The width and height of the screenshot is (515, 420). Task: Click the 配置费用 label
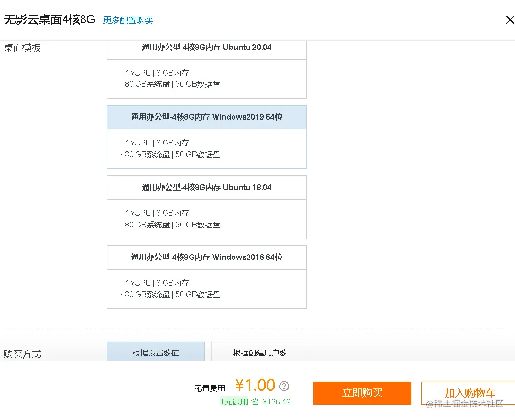210,388
